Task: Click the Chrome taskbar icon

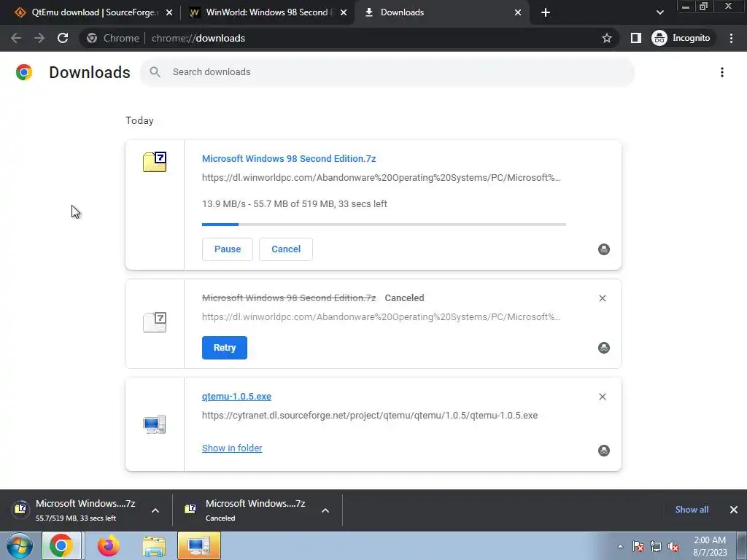Action: 61,545
